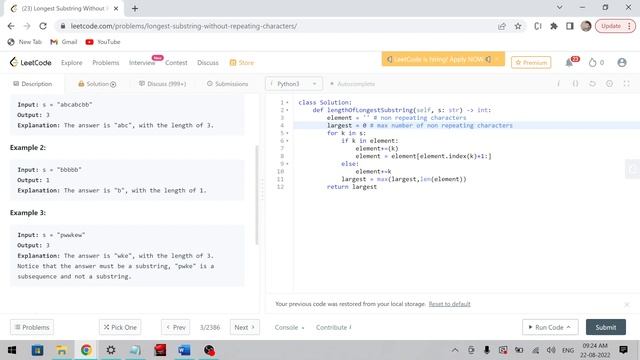Enter fullscreen editor mode
640x360 pixels.
(627, 84)
